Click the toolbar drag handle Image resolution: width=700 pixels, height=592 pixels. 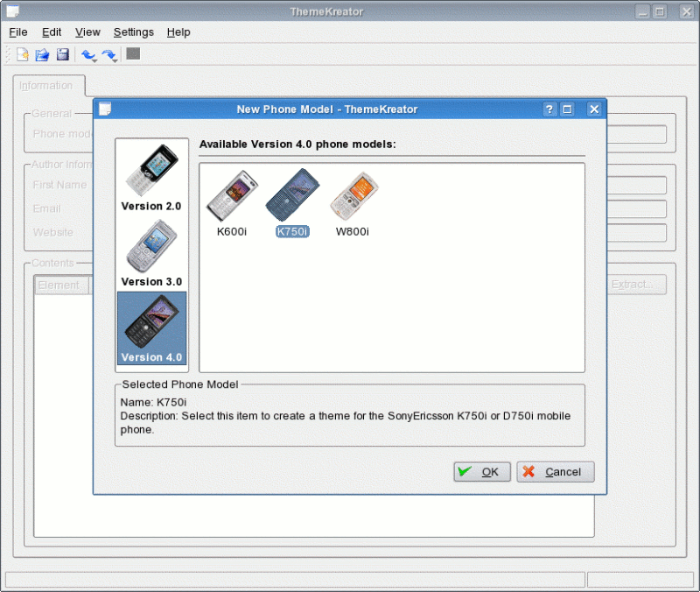click(8, 54)
